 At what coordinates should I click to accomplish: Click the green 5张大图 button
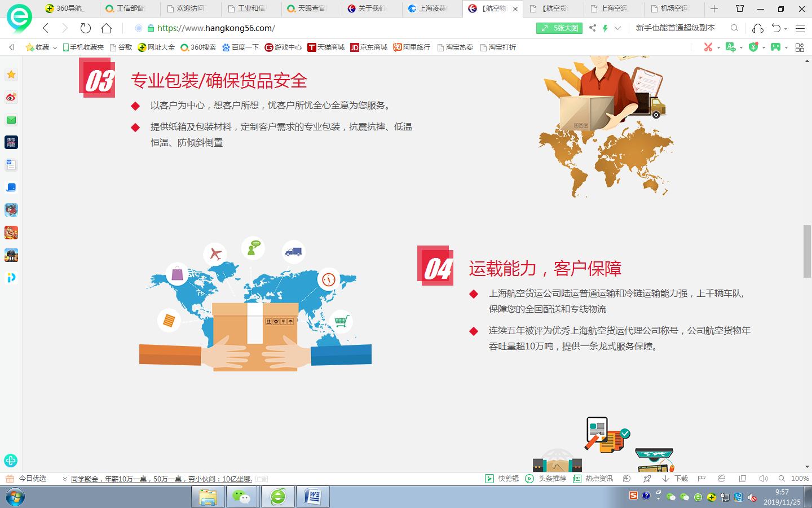click(x=559, y=28)
